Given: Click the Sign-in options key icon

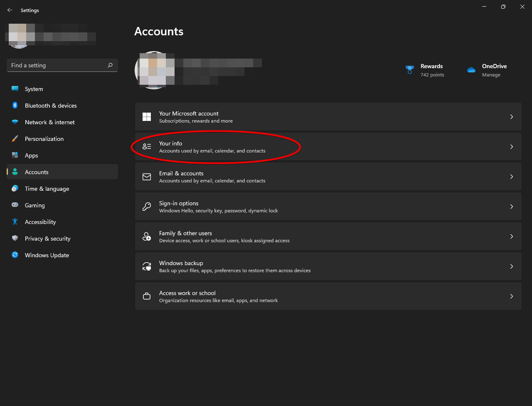Looking at the screenshot, I should 147,207.
